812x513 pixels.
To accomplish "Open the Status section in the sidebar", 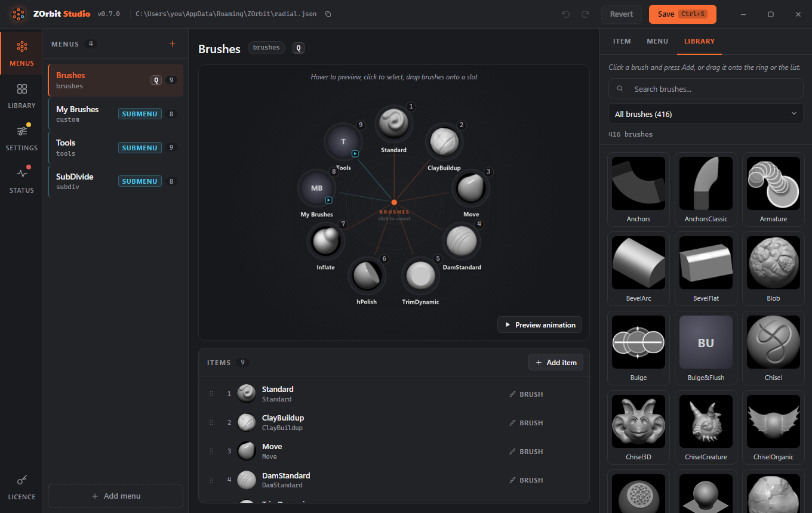I will [21, 181].
